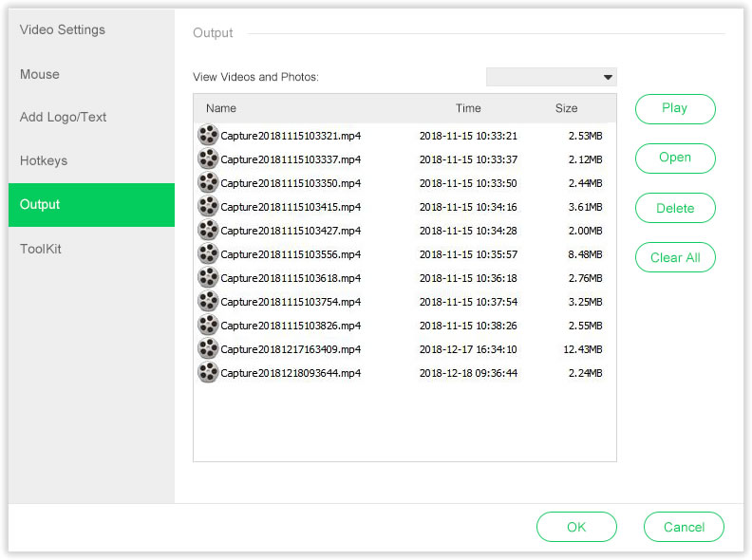Click the Open button
The height and width of the screenshot is (560, 752).
point(675,159)
